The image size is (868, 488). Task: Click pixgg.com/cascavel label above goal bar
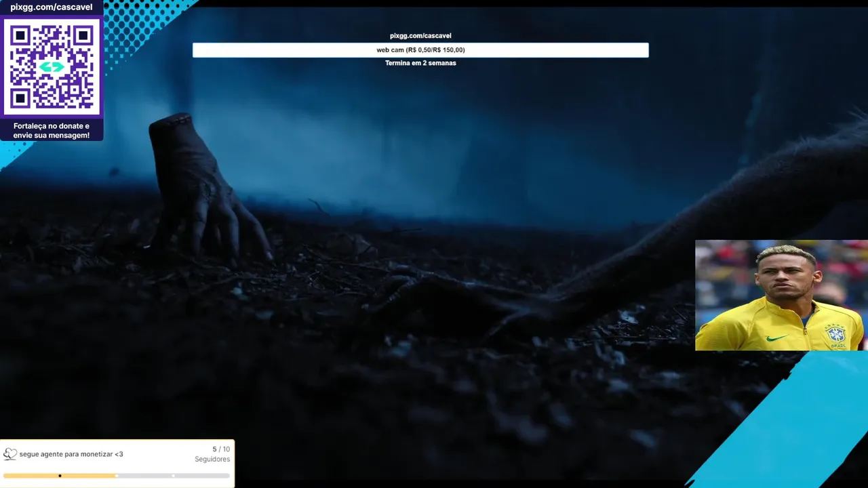[420, 36]
